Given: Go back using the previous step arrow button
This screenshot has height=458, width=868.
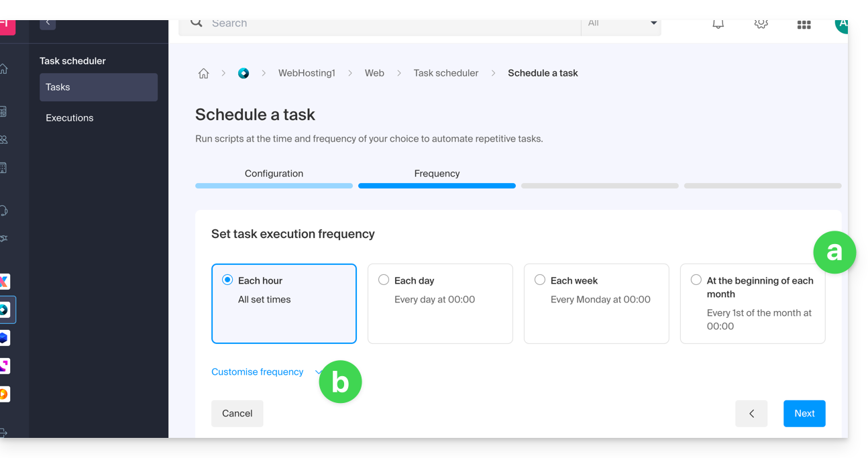Looking at the screenshot, I should pyautogui.click(x=751, y=414).
